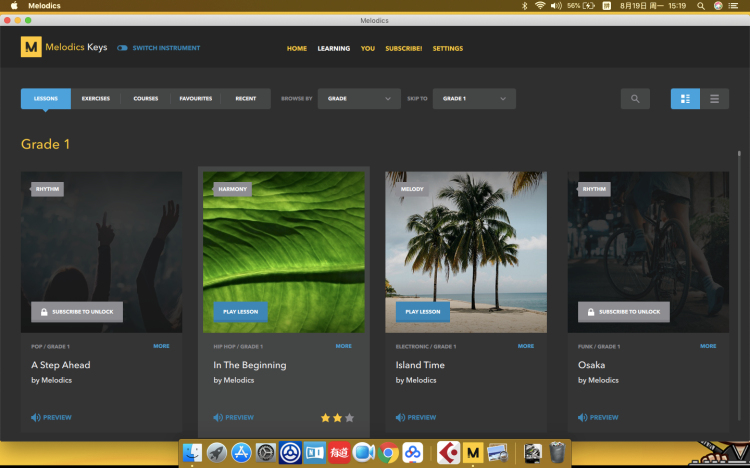Click star rating on In The Beginning
The height and width of the screenshot is (468, 750).
[336, 417]
